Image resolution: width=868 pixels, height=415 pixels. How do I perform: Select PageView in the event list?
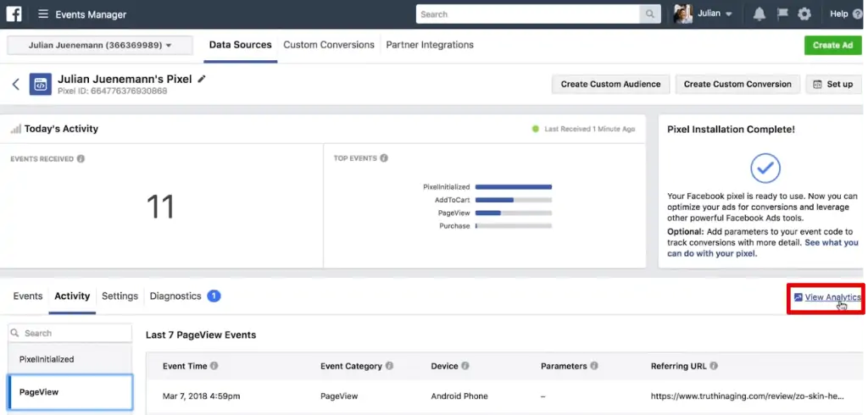pyautogui.click(x=70, y=392)
